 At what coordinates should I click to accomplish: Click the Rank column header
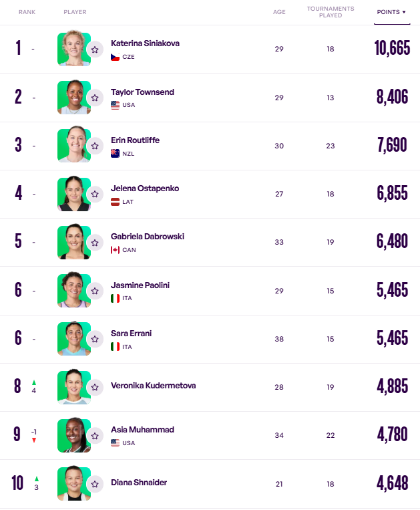(27, 12)
